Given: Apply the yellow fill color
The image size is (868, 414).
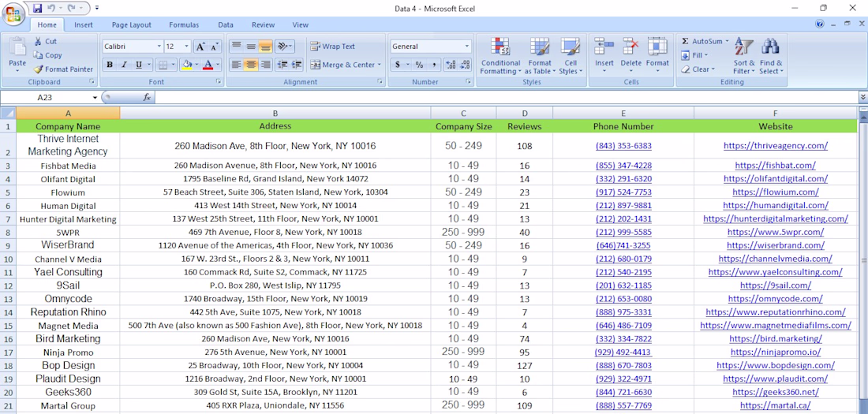Looking at the screenshot, I should (187, 65).
